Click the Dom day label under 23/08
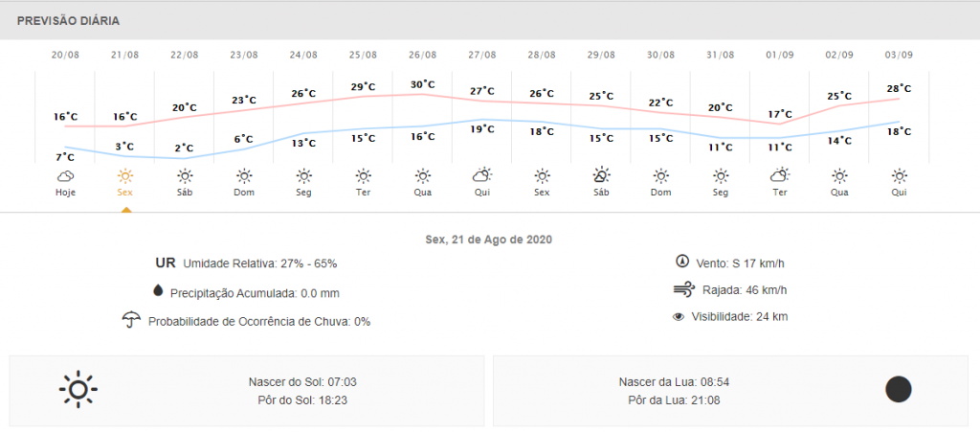 click(x=244, y=193)
